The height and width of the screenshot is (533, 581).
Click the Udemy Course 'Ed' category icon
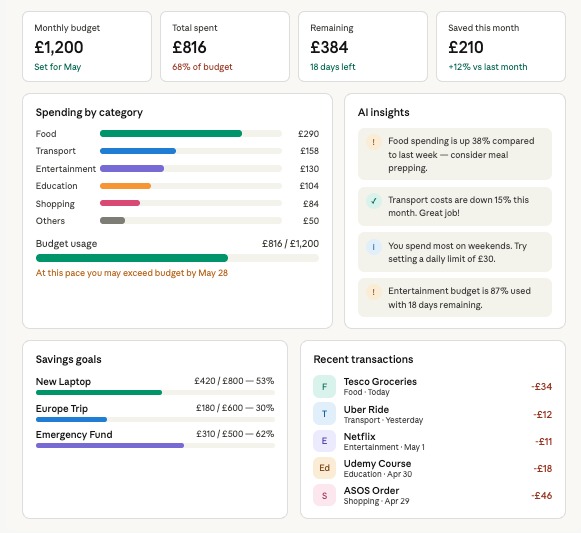coord(324,468)
